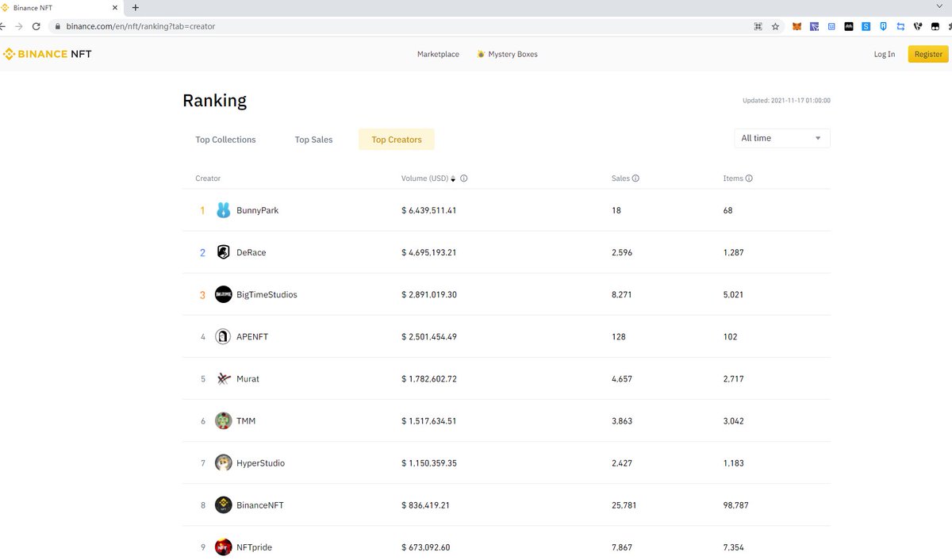This screenshot has width=952, height=560.
Task: Click the Mystery Boxes gift icon
Action: [481, 54]
